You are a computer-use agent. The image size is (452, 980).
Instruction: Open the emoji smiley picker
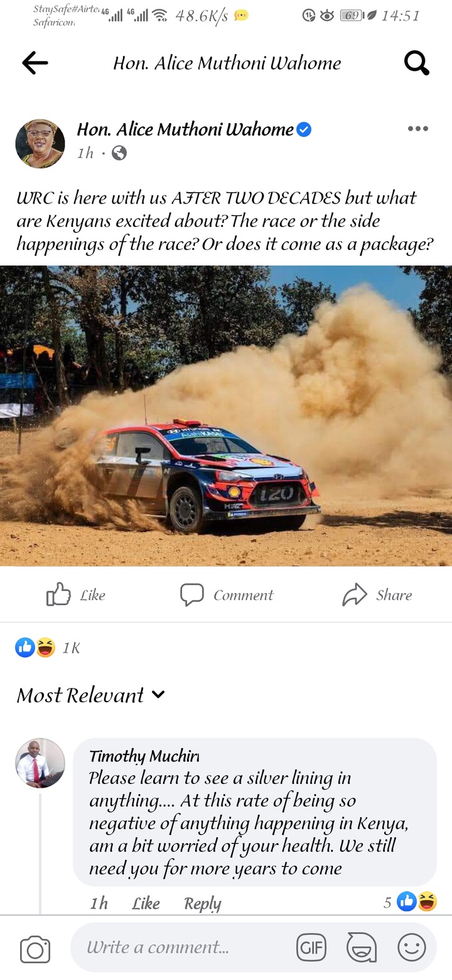[412, 948]
